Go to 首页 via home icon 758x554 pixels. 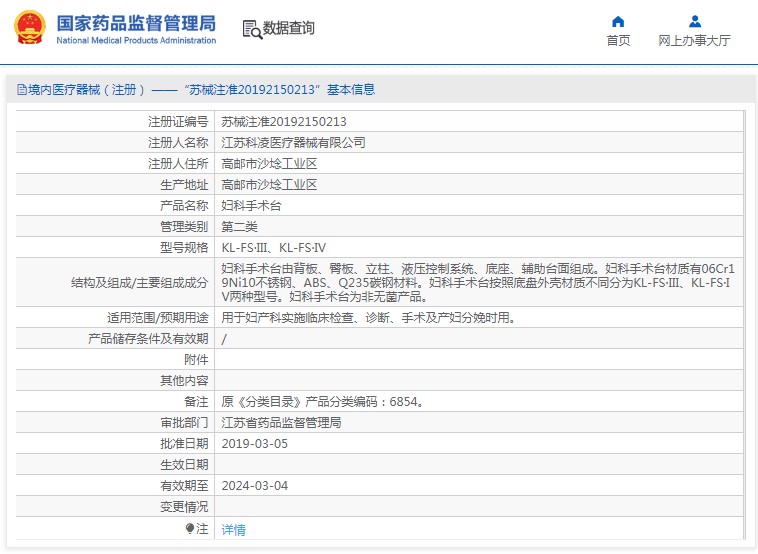(x=618, y=21)
